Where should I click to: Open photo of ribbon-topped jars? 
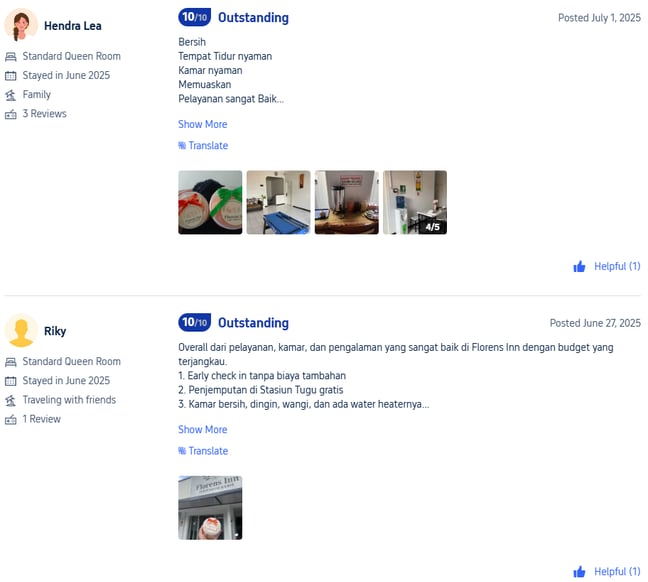210,203
